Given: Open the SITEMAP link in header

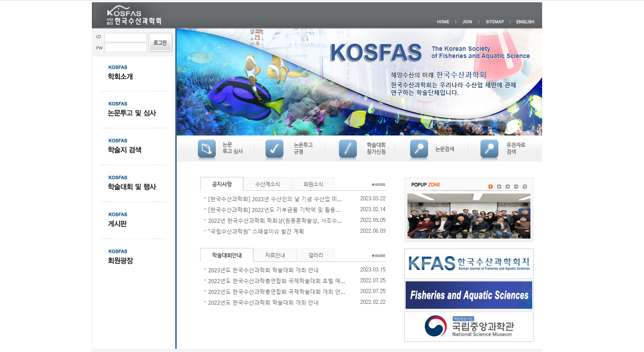Looking at the screenshot, I should pyautogui.click(x=494, y=22).
